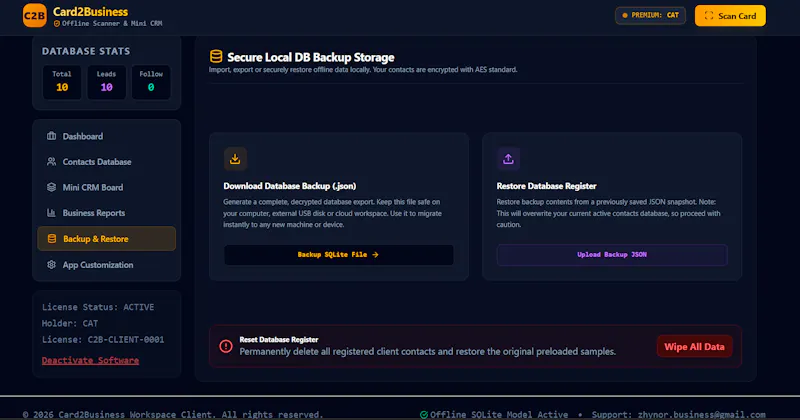Click the Contacts Database people icon
This screenshot has height=420, width=800.
[x=52, y=161]
